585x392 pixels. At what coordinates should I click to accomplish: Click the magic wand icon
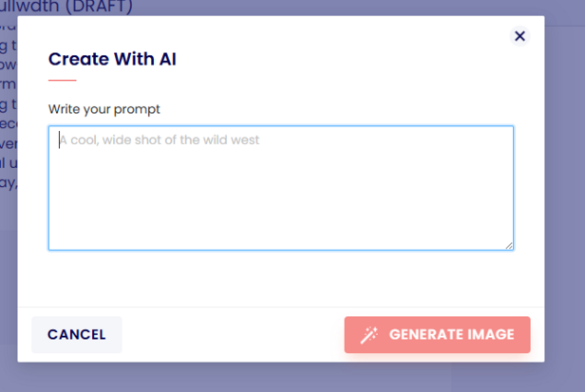click(x=369, y=334)
